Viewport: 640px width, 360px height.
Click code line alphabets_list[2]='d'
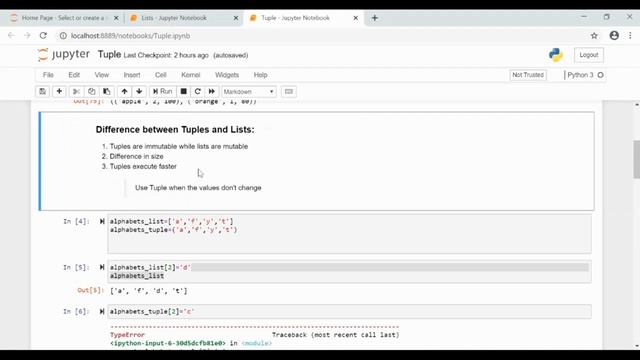click(x=150, y=267)
